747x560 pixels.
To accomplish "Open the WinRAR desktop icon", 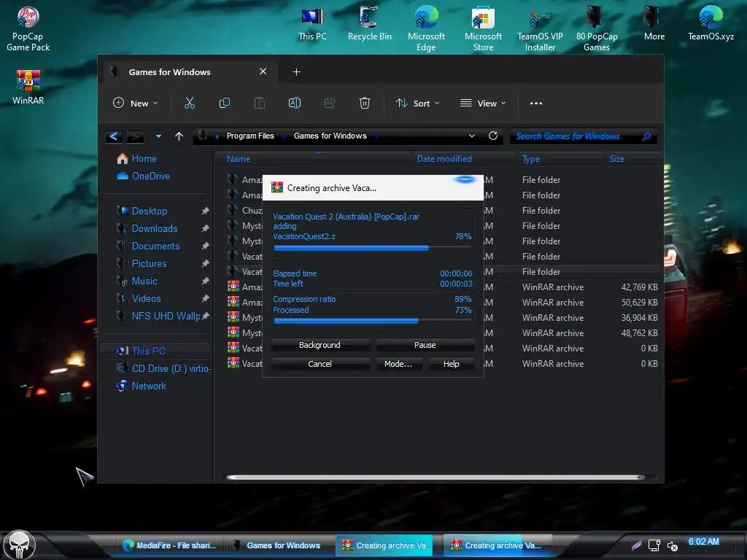I will pyautogui.click(x=28, y=87).
